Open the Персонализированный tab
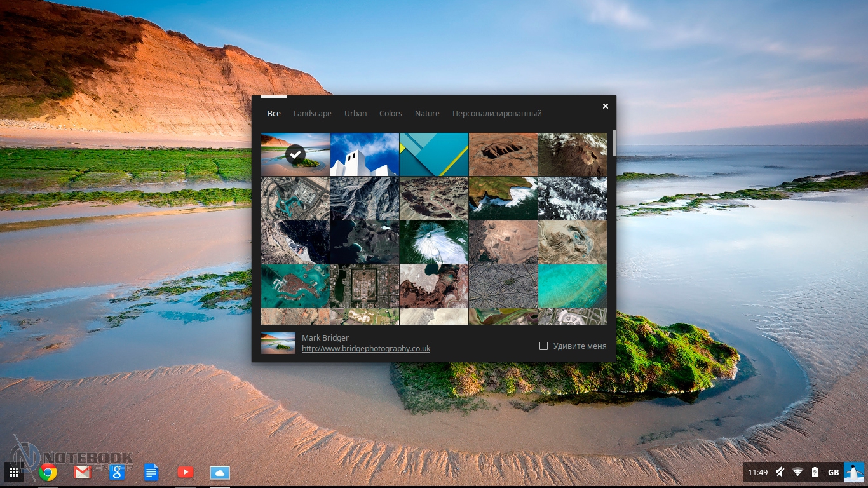 [x=496, y=114]
